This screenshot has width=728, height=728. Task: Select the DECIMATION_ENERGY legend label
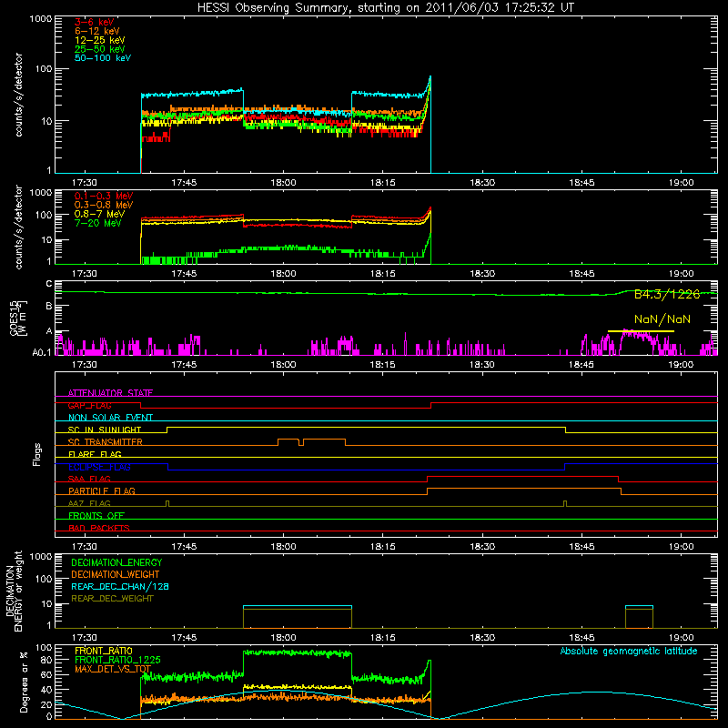[116, 562]
